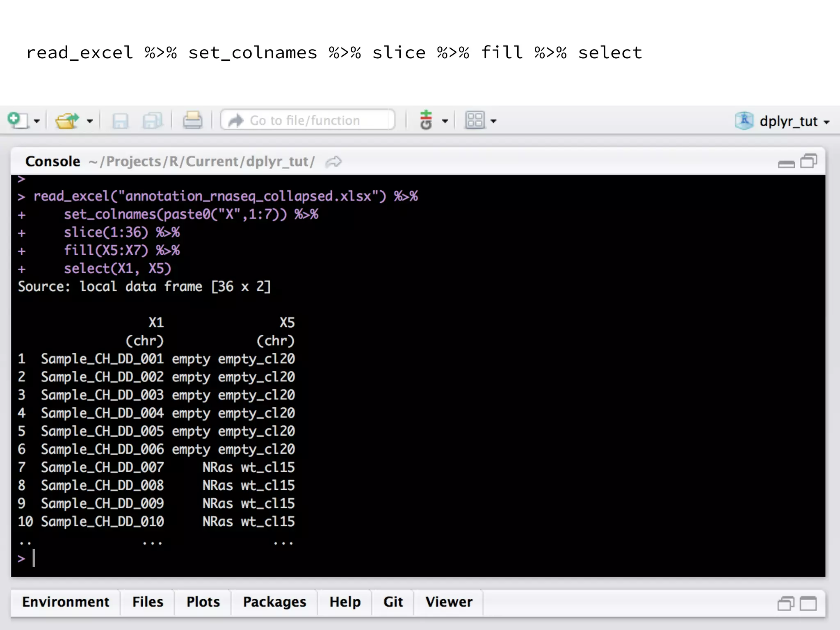Image resolution: width=840 pixels, height=630 pixels.
Task: Click the view working directory arrow icon
Action: (x=333, y=162)
